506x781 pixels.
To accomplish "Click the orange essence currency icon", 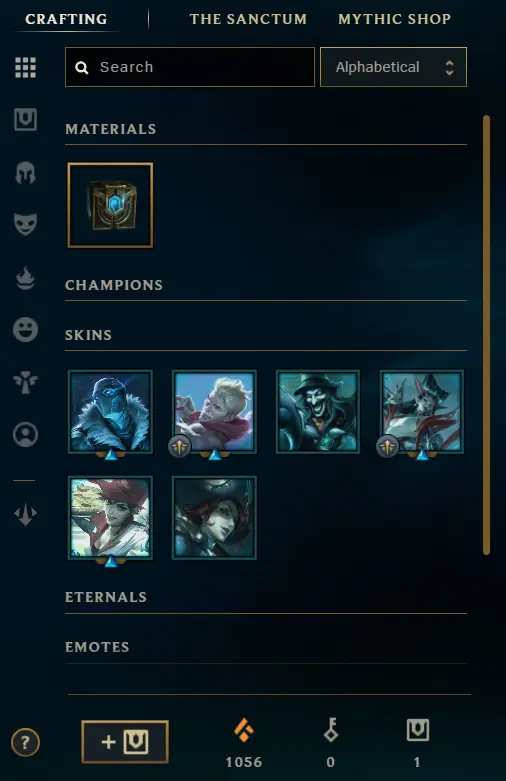I will (x=244, y=731).
